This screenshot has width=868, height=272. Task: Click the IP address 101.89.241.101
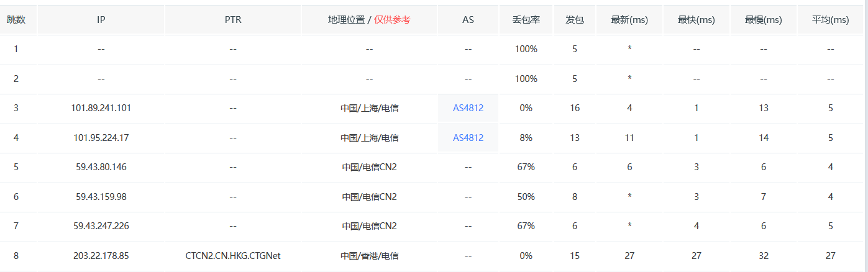[101, 108]
